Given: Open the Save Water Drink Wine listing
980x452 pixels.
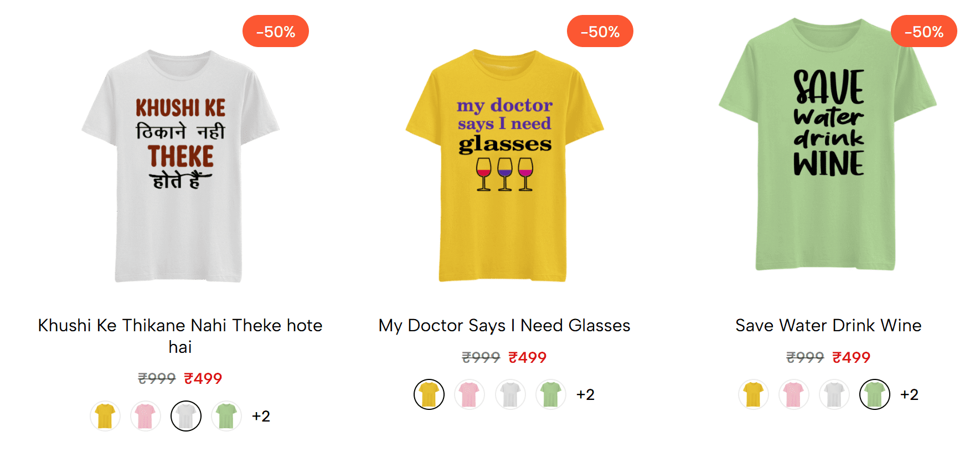Looking at the screenshot, I should [x=827, y=326].
